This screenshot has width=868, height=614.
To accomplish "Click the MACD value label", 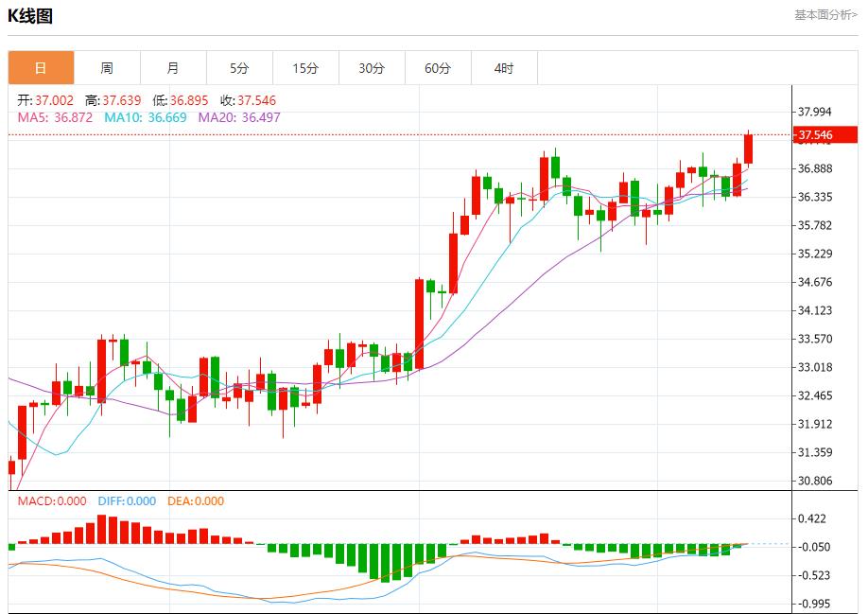I will point(52,501).
